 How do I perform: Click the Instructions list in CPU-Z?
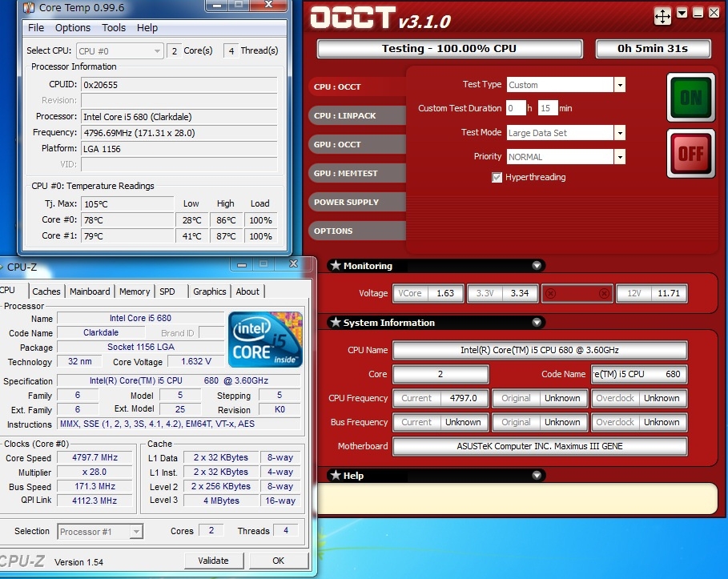click(179, 424)
